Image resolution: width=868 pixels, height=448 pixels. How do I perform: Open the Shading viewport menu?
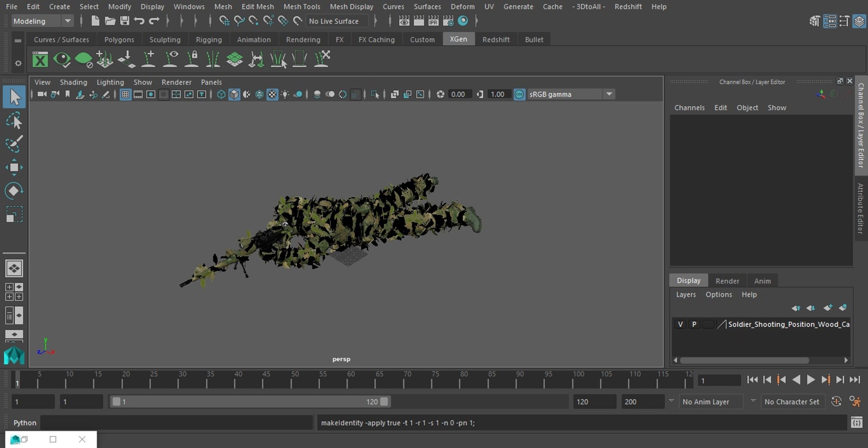pyautogui.click(x=73, y=82)
